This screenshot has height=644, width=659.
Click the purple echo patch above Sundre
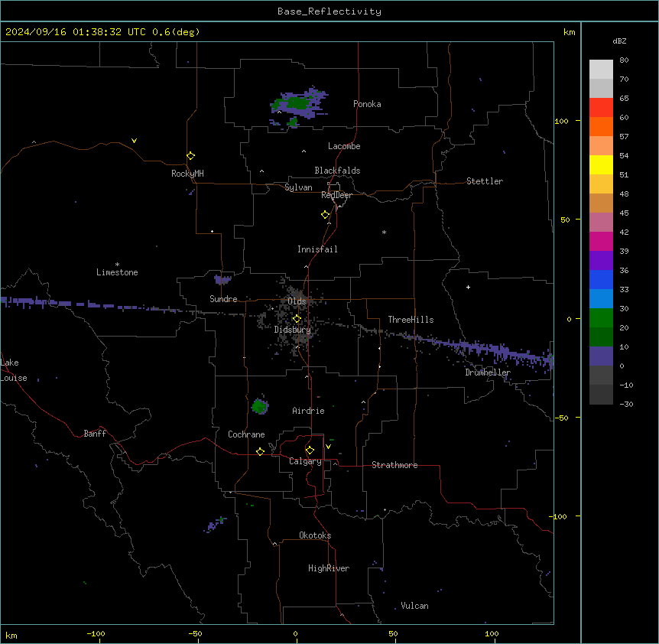coord(222,279)
